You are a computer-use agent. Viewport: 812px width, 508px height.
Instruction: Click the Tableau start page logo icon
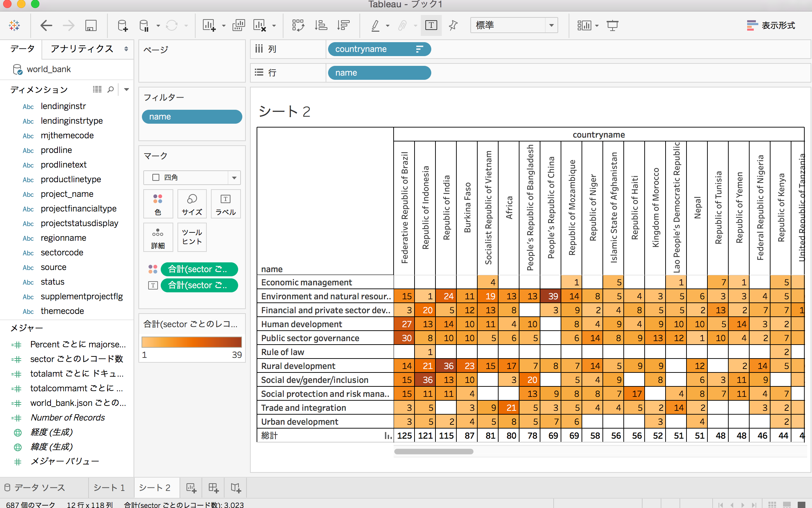[14, 25]
